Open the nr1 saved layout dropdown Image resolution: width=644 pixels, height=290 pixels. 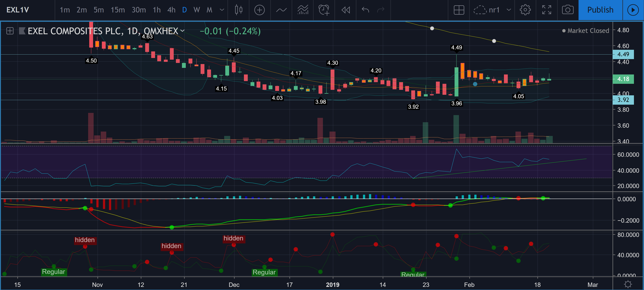(x=509, y=10)
